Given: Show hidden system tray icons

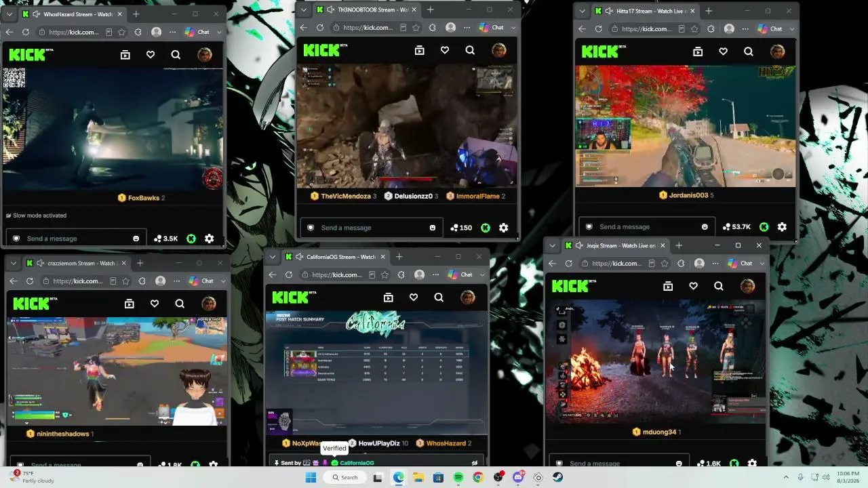Looking at the screenshot, I should 786,478.
